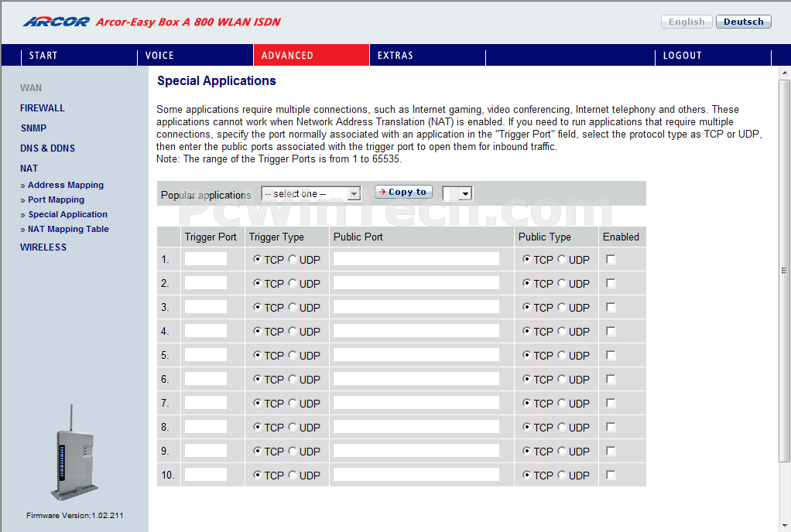The width and height of the screenshot is (791, 532).
Task: Enable the rule in row 7
Action: tap(611, 403)
